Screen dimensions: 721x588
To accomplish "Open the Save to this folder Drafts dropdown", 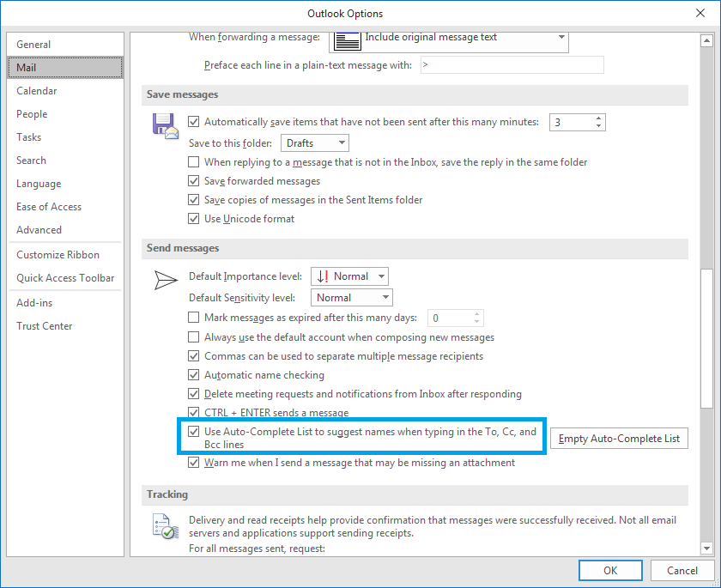I will click(315, 143).
